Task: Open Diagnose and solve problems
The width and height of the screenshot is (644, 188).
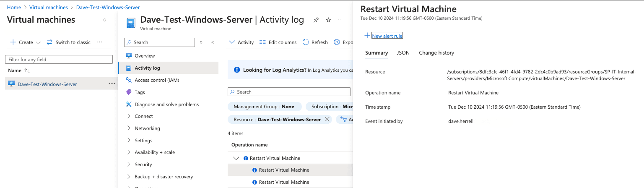Action: click(x=167, y=104)
